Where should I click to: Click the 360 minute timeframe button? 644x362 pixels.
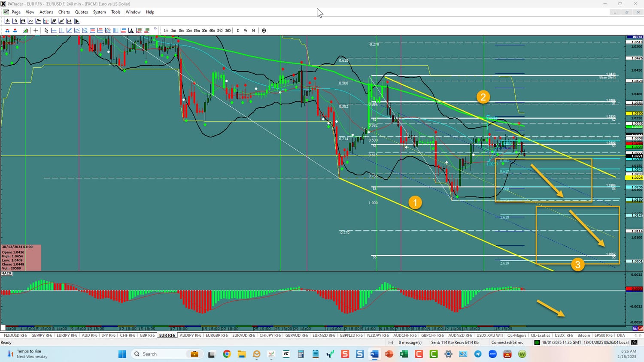tap(228, 30)
